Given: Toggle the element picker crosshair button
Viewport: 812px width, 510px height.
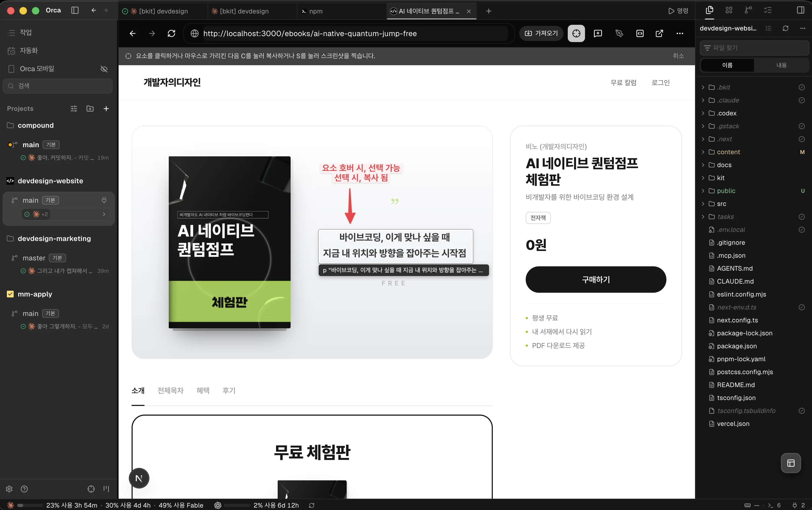Looking at the screenshot, I should [x=576, y=33].
